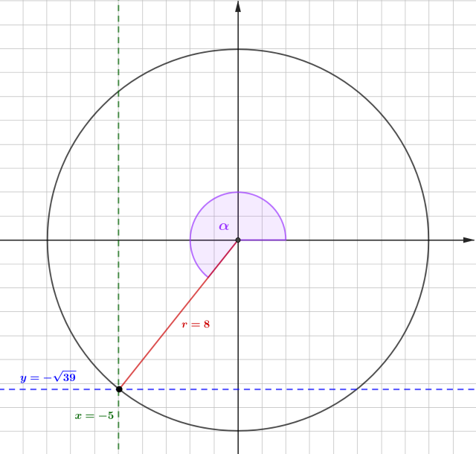Select the purple α angle label
The height and width of the screenshot is (454, 476).
click(224, 226)
